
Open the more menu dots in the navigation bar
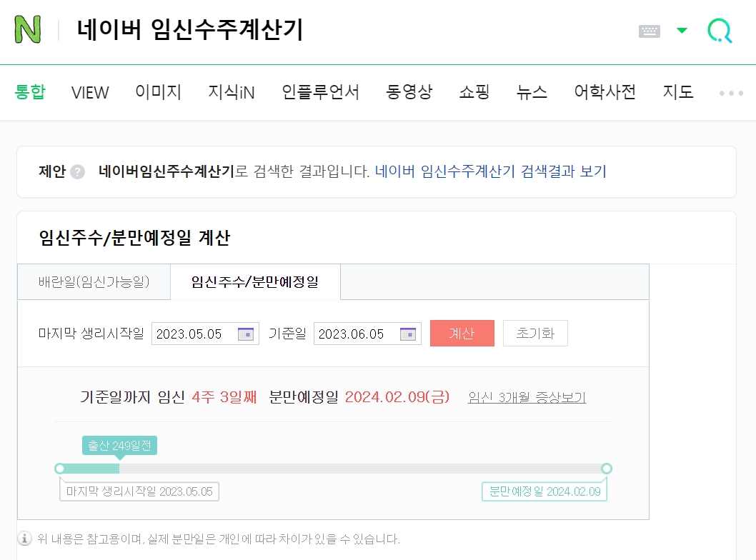pyautogui.click(x=731, y=92)
